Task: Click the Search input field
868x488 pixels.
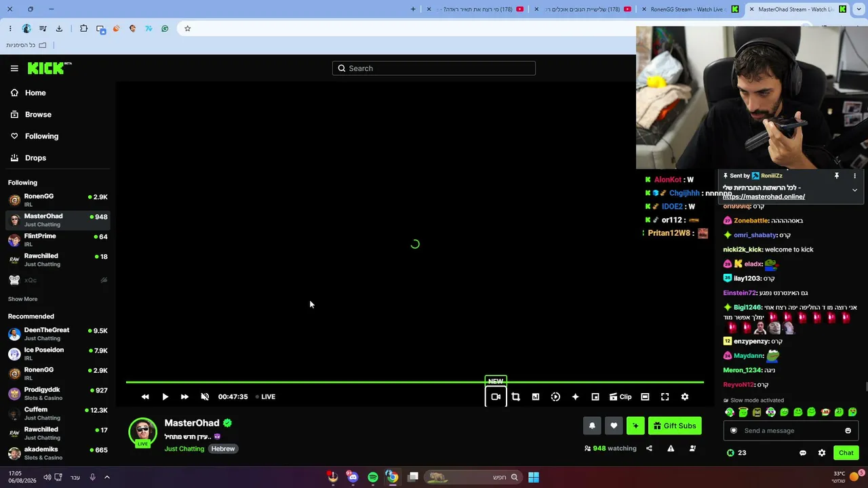Action: click(x=434, y=68)
